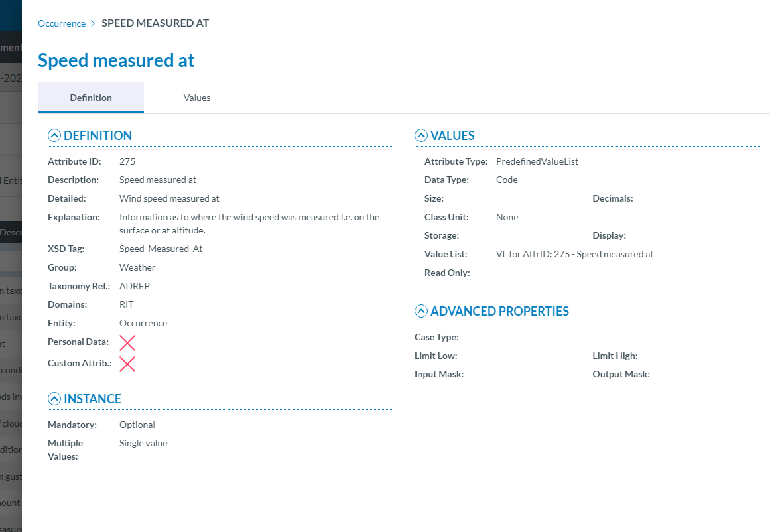Click the Custom Attrib red X icon
The height and width of the screenshot is (532, 776).
(x=127, y=364)
